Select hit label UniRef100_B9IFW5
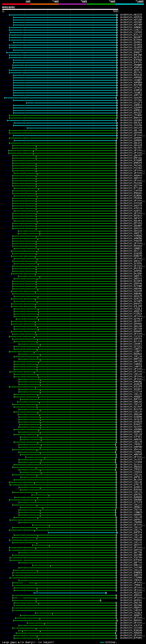This screenshot has height=644, width=146. coord(131,85)
